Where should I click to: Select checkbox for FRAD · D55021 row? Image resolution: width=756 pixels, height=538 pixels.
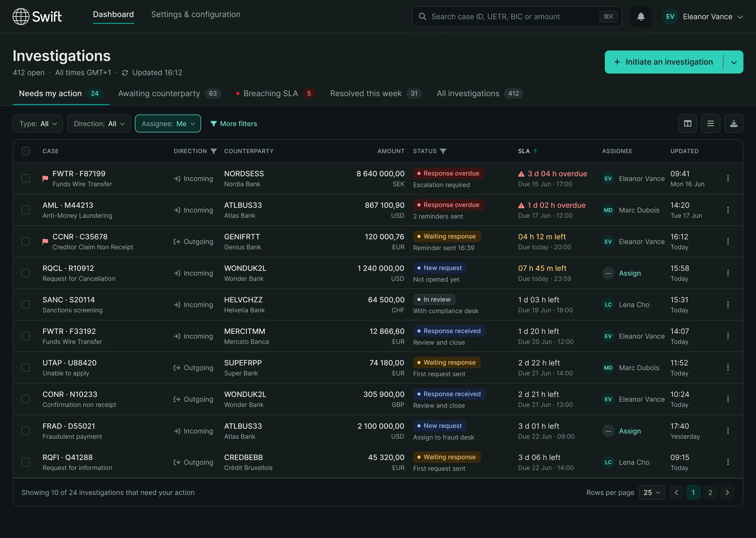coord(26,431)
